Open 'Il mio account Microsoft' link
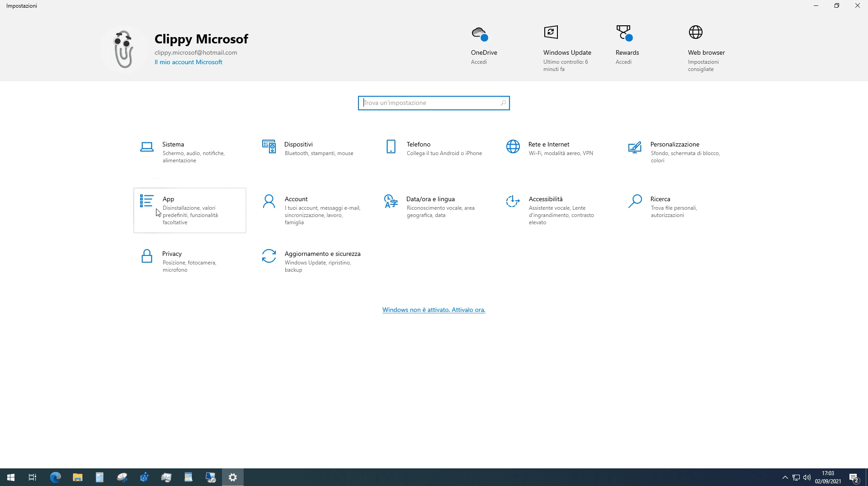This screenshot has height=486, width=868. tap(188, 62)
